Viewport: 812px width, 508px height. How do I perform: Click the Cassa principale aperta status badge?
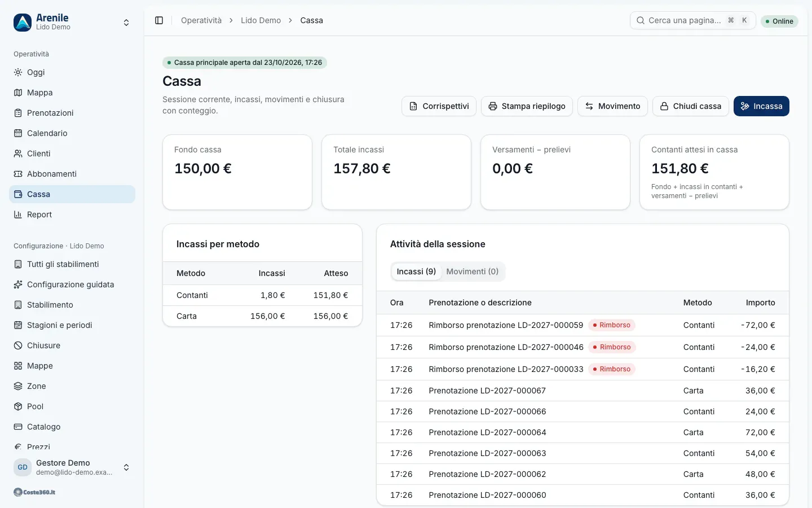click(245, 63)
